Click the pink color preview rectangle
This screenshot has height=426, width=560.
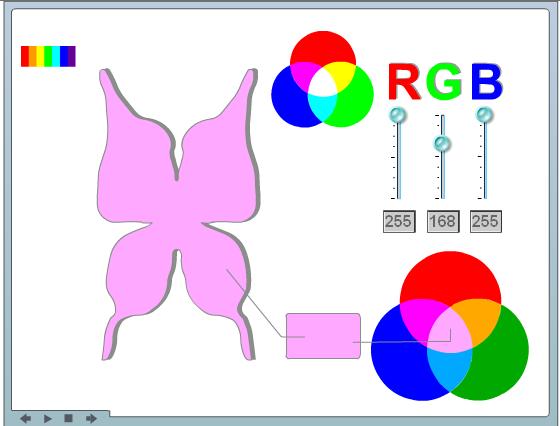(323, 336)
